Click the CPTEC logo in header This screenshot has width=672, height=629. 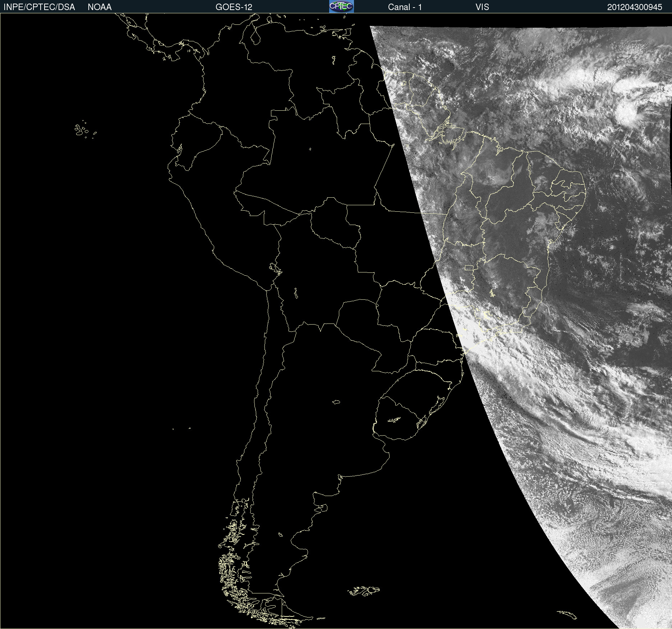[341, 6]
